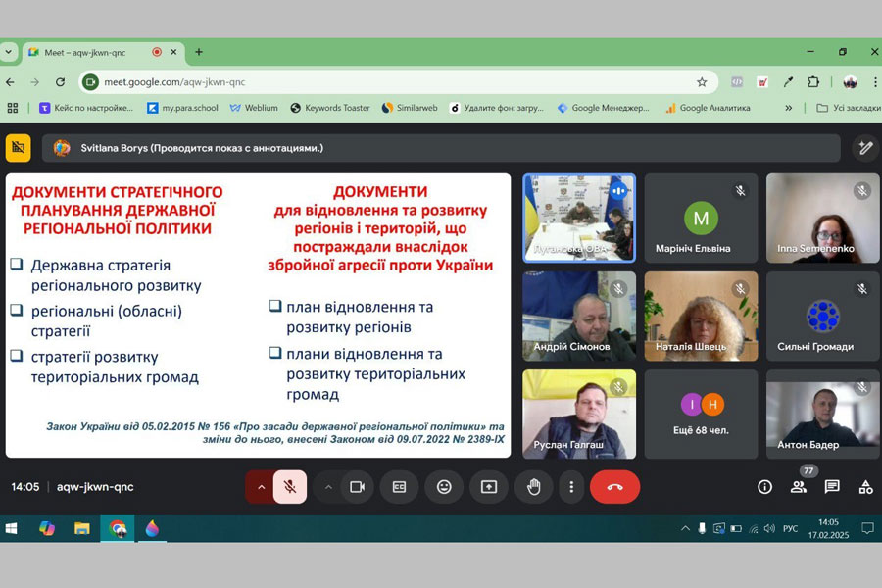Select the Луганська ОВА video tile
This screenshot has width=882, height=588.
click(x=579, y=219)
